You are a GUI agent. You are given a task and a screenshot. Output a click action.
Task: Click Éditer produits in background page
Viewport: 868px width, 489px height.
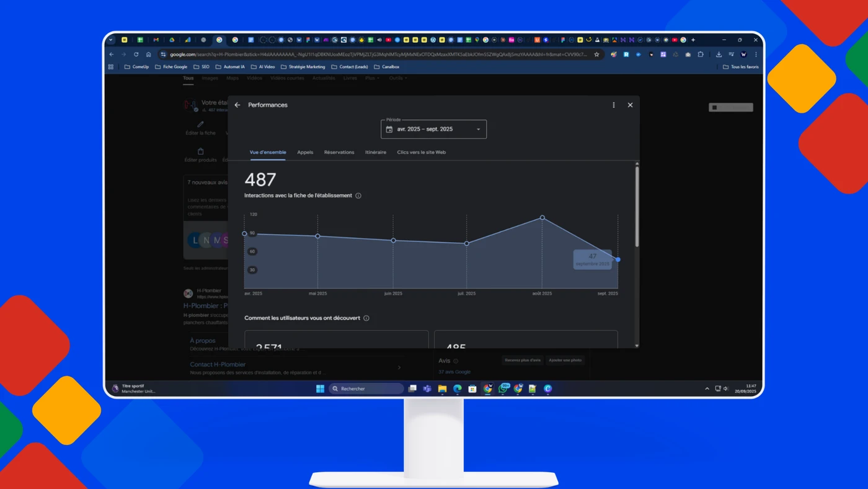pyautogui.click(x=200, y=155)
